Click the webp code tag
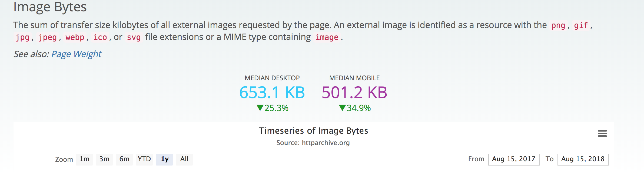 point(75,37)
